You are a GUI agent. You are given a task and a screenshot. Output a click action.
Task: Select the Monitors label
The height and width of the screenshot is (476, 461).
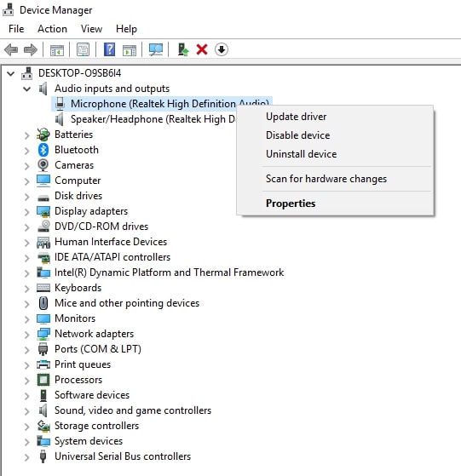pos(75,318)
